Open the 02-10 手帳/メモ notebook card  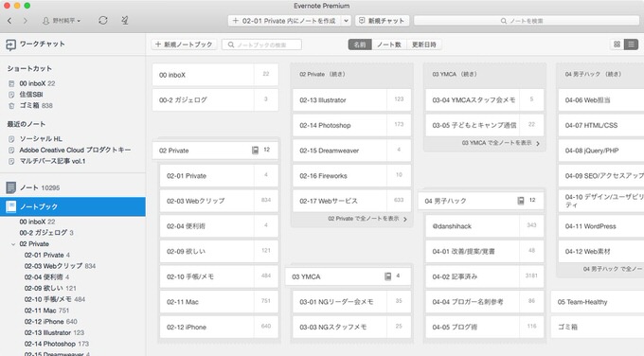coord(219,276)
